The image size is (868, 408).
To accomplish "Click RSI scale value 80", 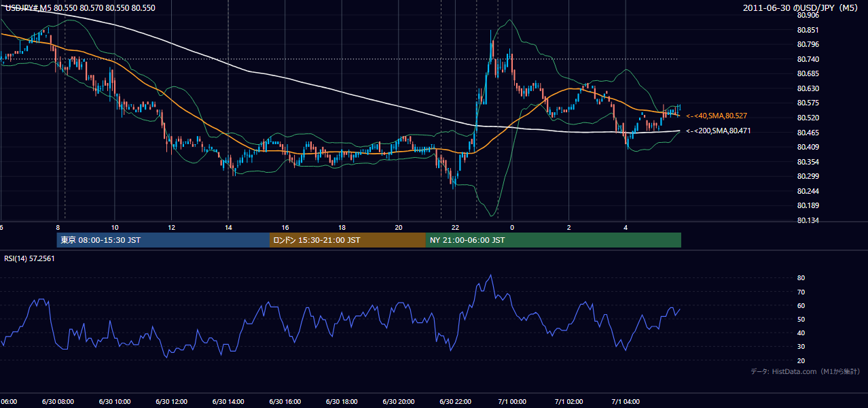I will (x=801, y=278).
